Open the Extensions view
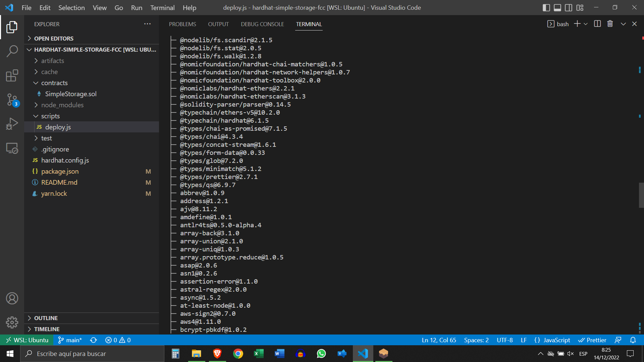Viewport: 644px width, 362px height. point(12,75)
